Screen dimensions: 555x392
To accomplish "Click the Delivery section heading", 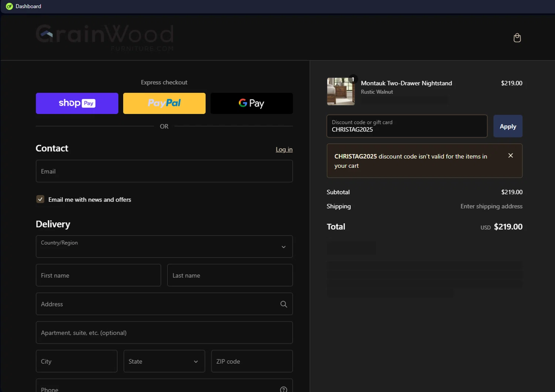I will coord(53,224).
